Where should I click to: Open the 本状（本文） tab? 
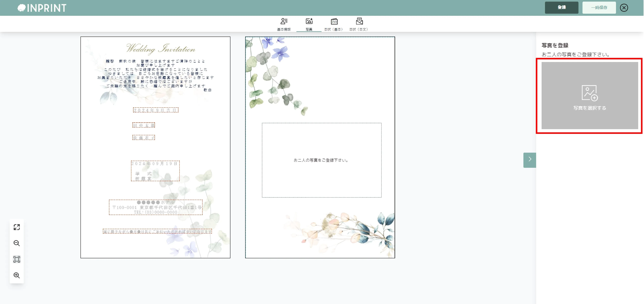pos(359,24)
